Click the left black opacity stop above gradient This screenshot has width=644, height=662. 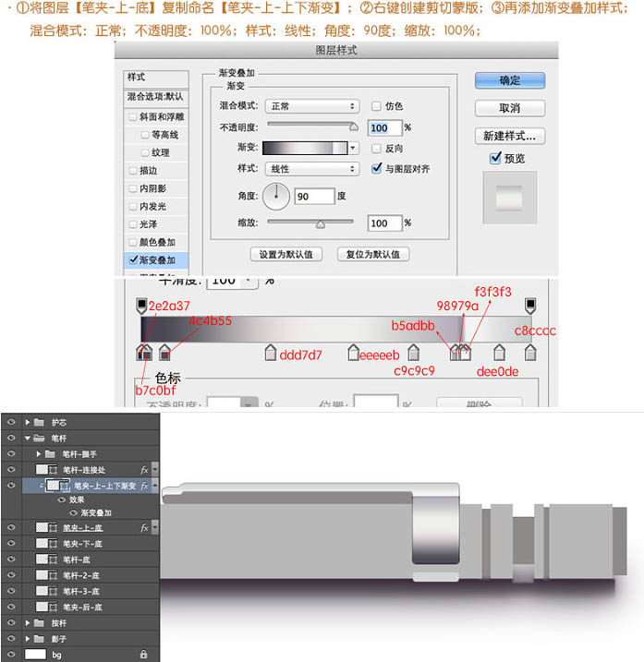click(141, 306)
